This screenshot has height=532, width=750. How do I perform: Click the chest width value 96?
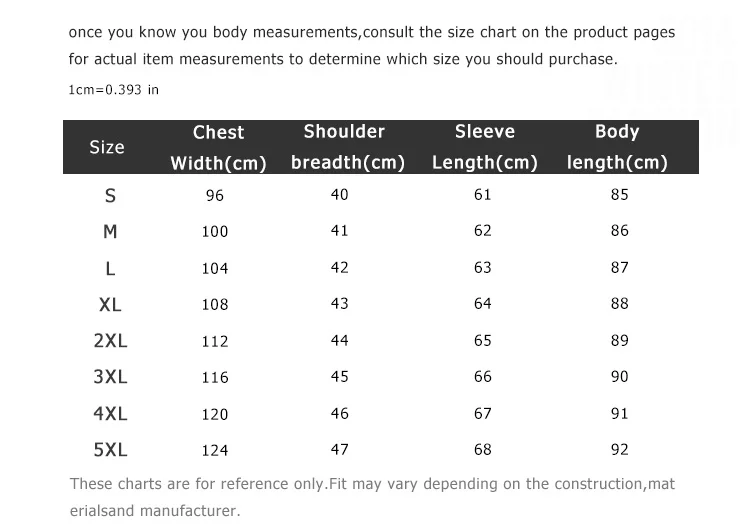coord(215,195)
